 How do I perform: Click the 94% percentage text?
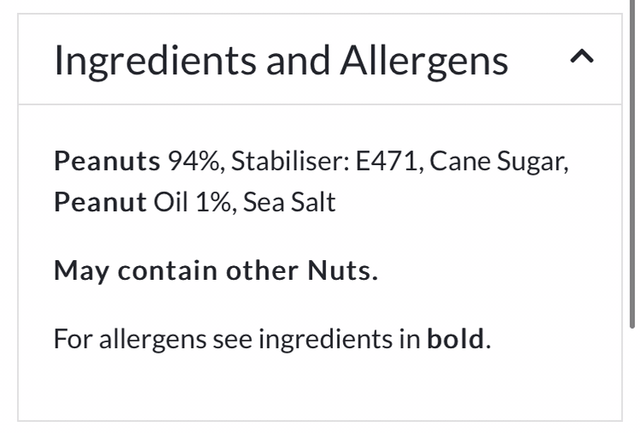(x=193, y=161)
